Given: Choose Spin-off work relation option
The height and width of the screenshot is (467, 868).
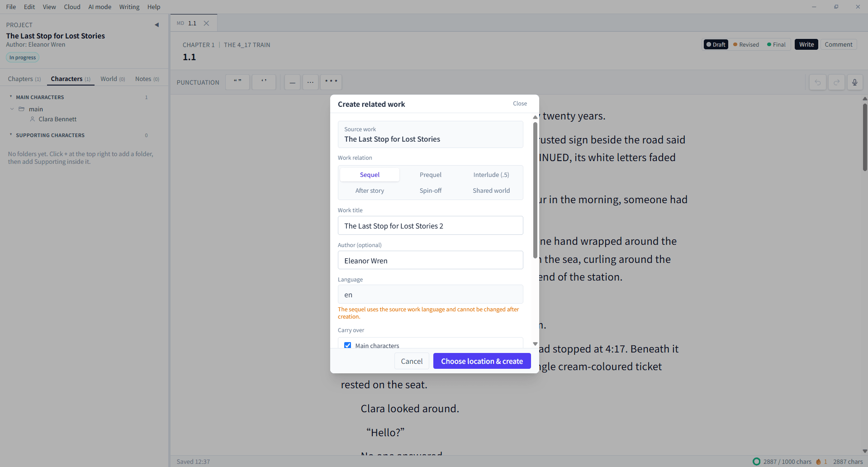Looking at the screenshot, I should tap(430, 191).
